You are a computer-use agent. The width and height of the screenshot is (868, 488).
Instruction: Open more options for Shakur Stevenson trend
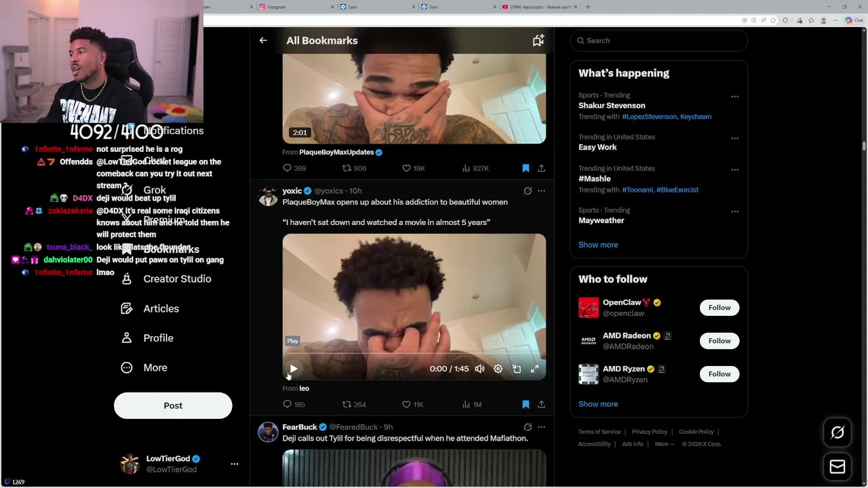(734, 96)
